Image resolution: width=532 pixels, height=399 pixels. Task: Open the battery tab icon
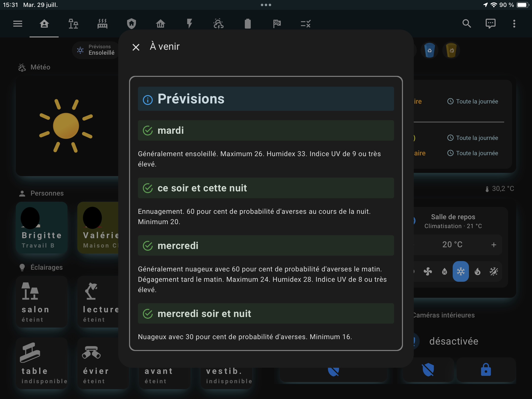coord(248,24)
